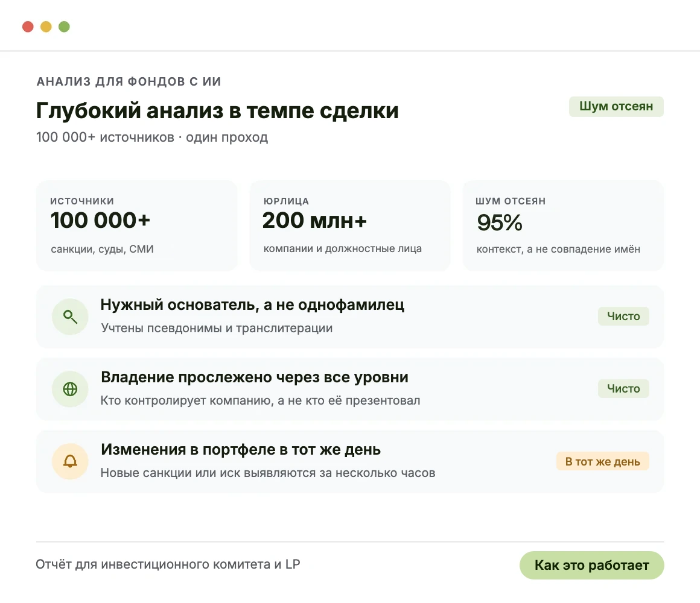Viewport: 700px width, 603px height.
Task: Click the label 'АНАЛИЗ ДЛЯ ФОНДОВ С ИИ'
Action: tap(129, 81)
